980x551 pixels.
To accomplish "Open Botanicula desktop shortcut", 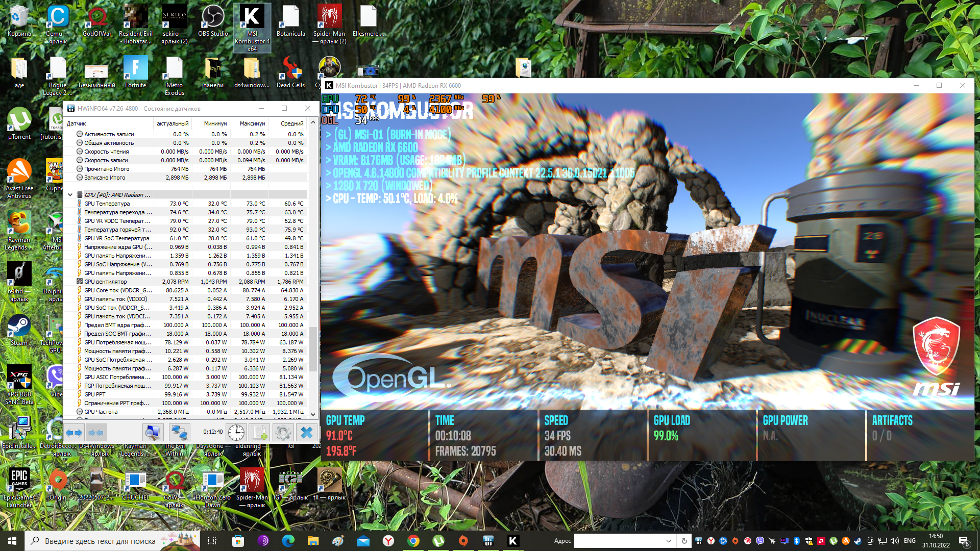I will tap(291, 21).
